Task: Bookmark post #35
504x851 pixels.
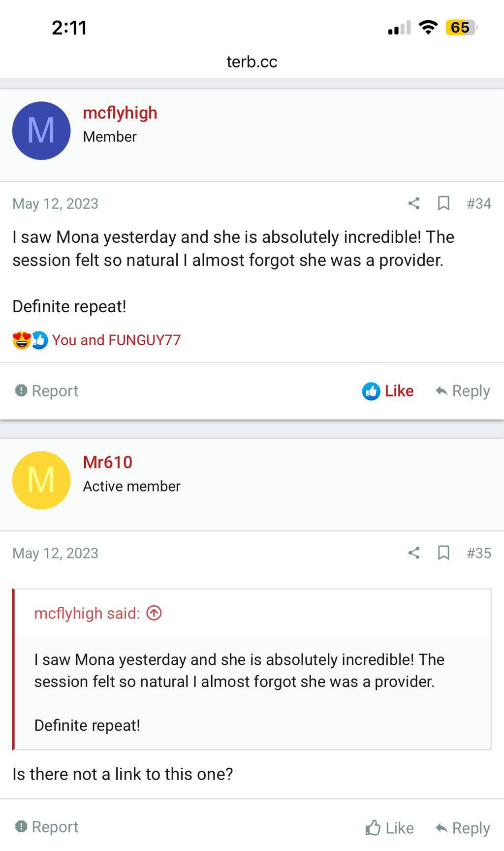Action: pyautogui.click(x=443, y=553)
